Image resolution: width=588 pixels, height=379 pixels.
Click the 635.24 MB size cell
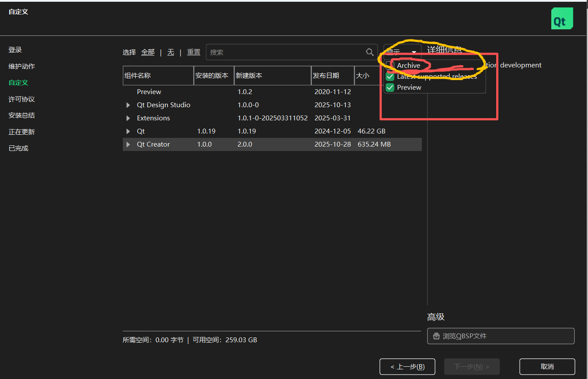coord(374,144)
